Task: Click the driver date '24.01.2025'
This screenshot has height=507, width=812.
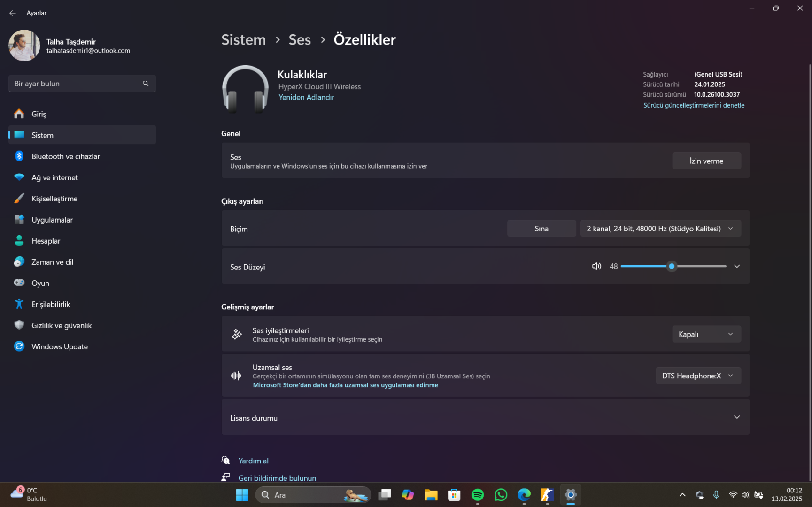Action: (x=710, y=84)
